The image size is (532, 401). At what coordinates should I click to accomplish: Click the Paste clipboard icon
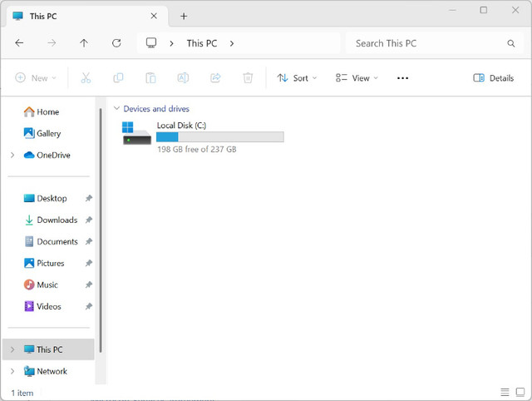tap(150, 78)
